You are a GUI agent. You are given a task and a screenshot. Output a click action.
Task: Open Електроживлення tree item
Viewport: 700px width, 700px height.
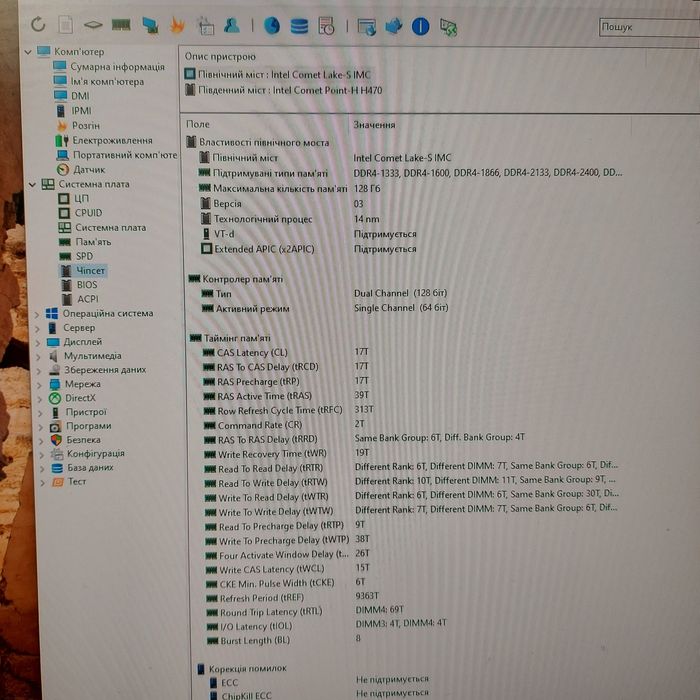point(104,140)
